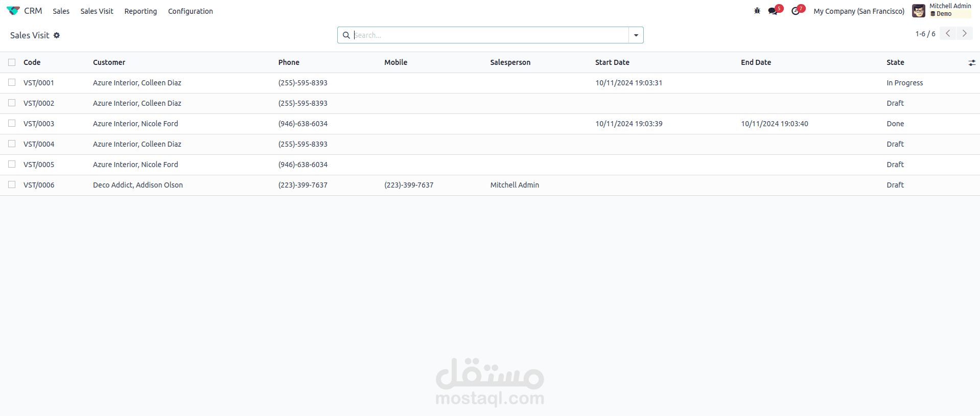
Task: Click mobile number (223)-399-7637
Action: coord(409,185)
